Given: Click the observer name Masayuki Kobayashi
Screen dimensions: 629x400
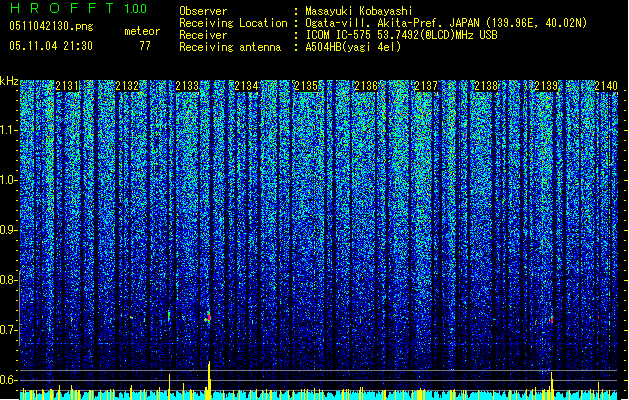Looking at the screenshot, I should pos(359,11).
